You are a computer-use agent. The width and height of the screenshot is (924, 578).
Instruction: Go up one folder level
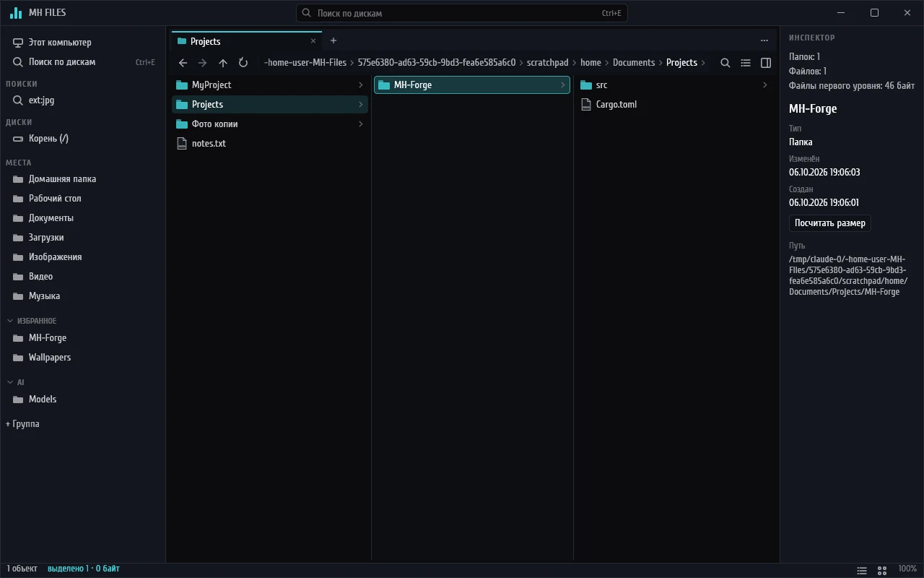223,63
